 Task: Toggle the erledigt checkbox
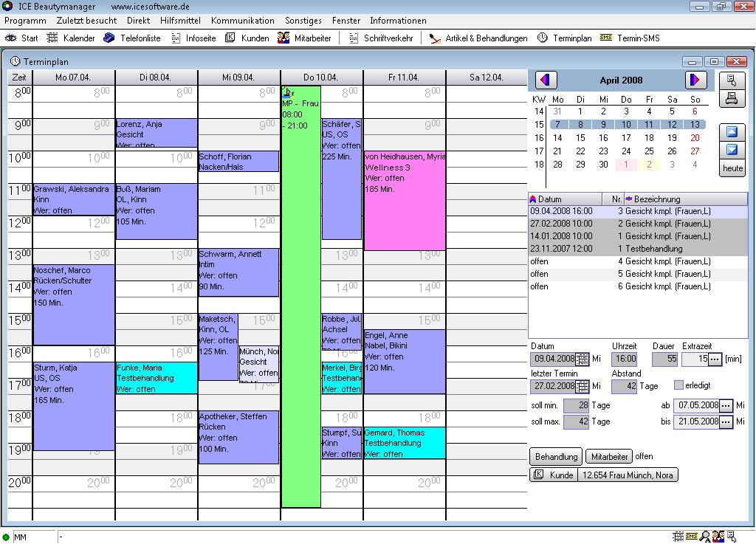[x=678, y=385]
